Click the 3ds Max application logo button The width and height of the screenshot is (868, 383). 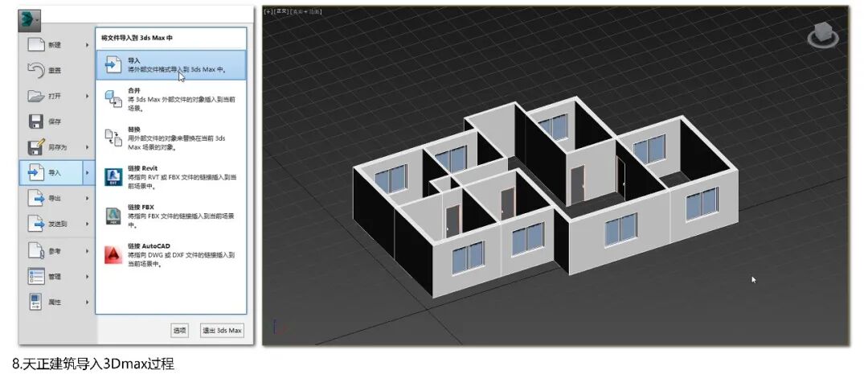point(29,19)
